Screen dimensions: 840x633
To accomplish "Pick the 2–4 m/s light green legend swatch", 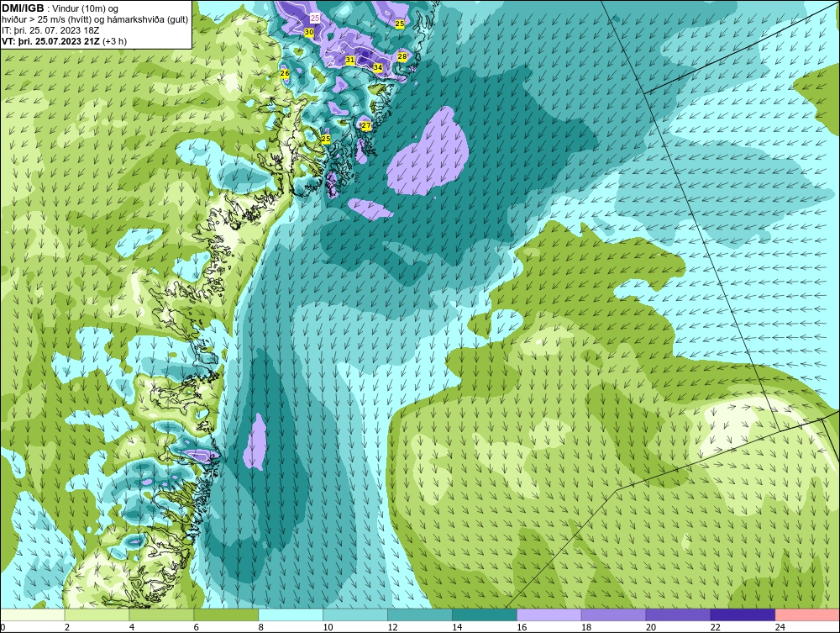I will tap(97, 615).
